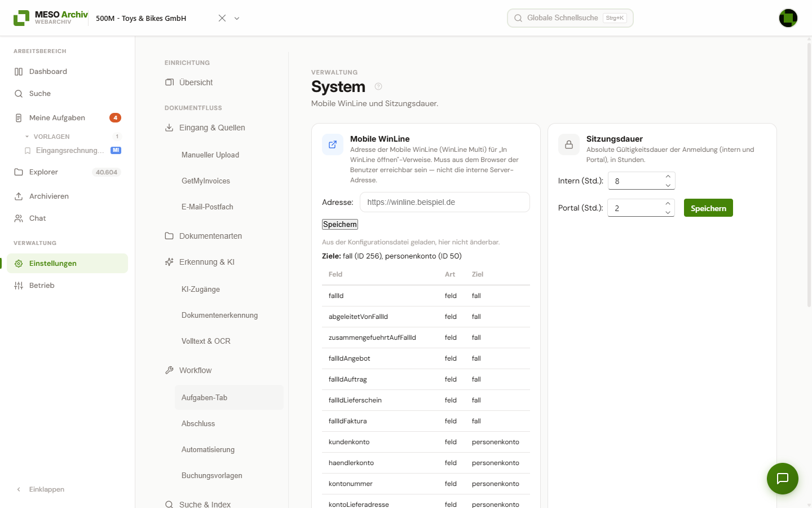Screen dimensions: 812x508
Task: Focus the Mobile WinLine Adresse field
Action: [445, 202]
